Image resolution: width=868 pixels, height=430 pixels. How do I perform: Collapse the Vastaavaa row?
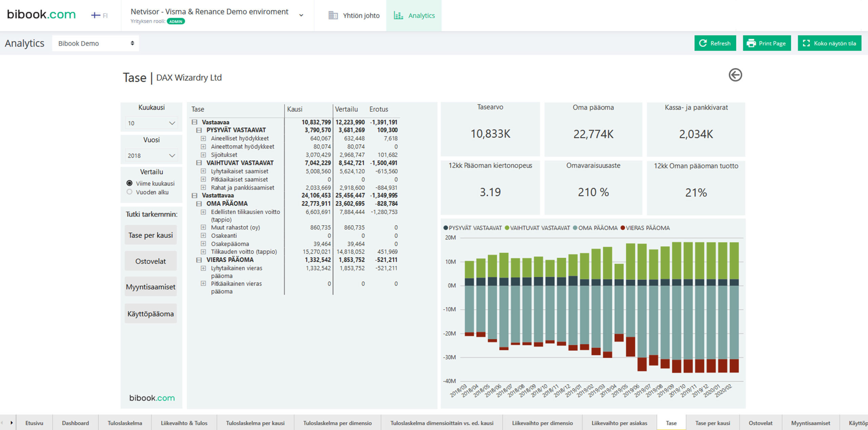coord(195,122)
